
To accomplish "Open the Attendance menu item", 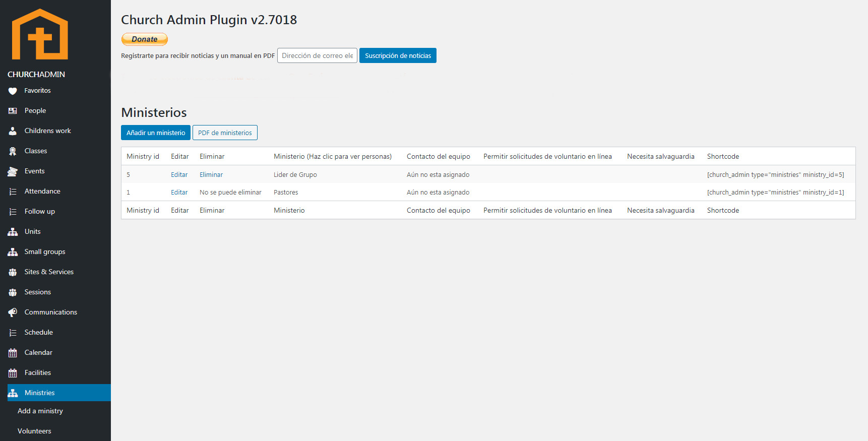I will click(42, 192).
